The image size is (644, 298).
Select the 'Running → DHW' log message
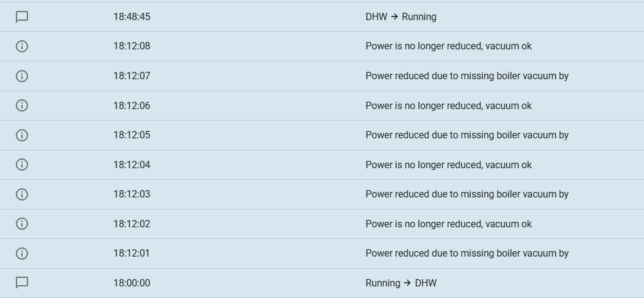click(x=401, y=283)
